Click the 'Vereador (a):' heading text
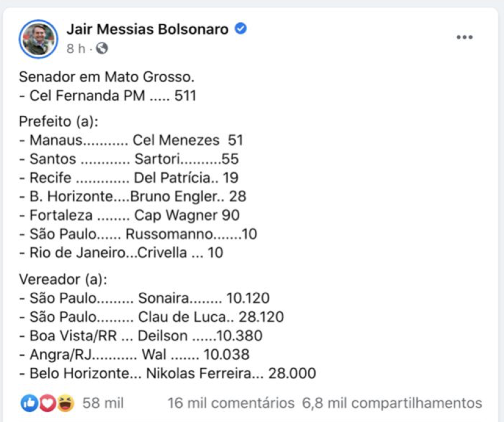Screen dimensions: 504x422 62,279
